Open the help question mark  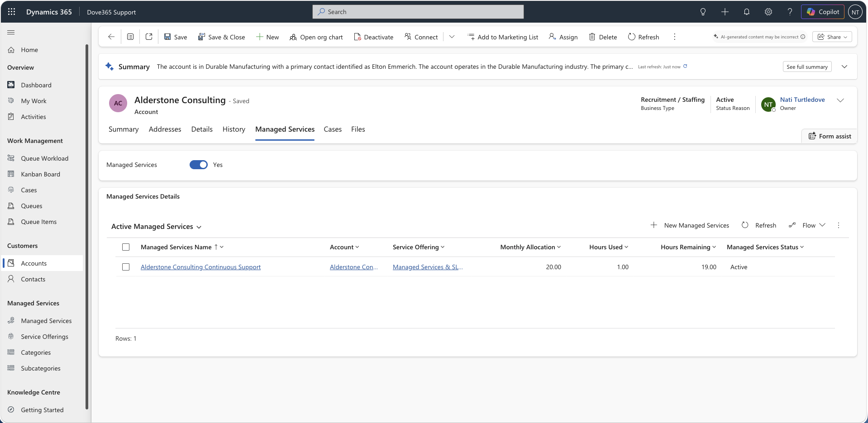click(x=790, y=12)
